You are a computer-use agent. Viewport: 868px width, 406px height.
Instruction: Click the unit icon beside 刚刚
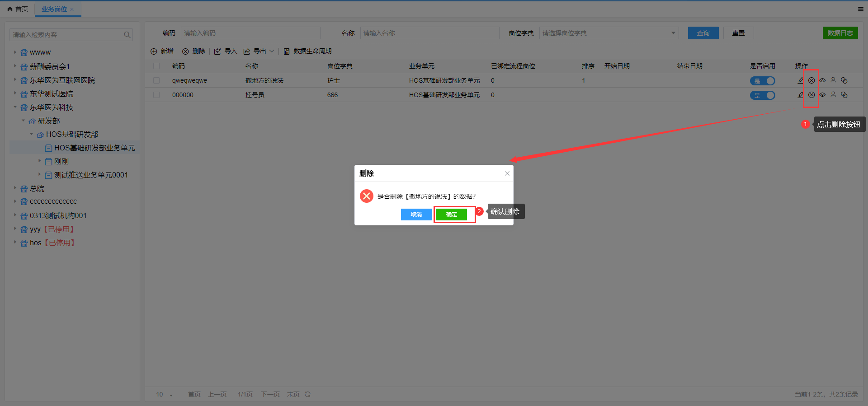[x=48, y=162]
